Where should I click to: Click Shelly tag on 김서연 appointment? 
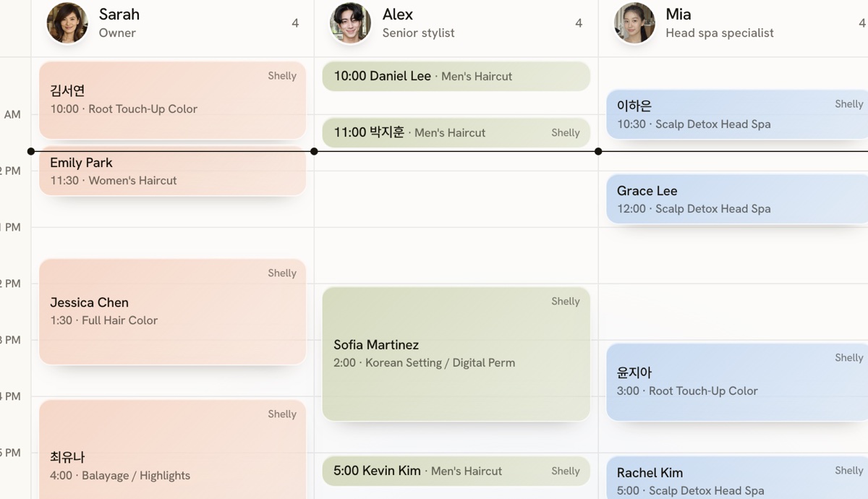282,76
